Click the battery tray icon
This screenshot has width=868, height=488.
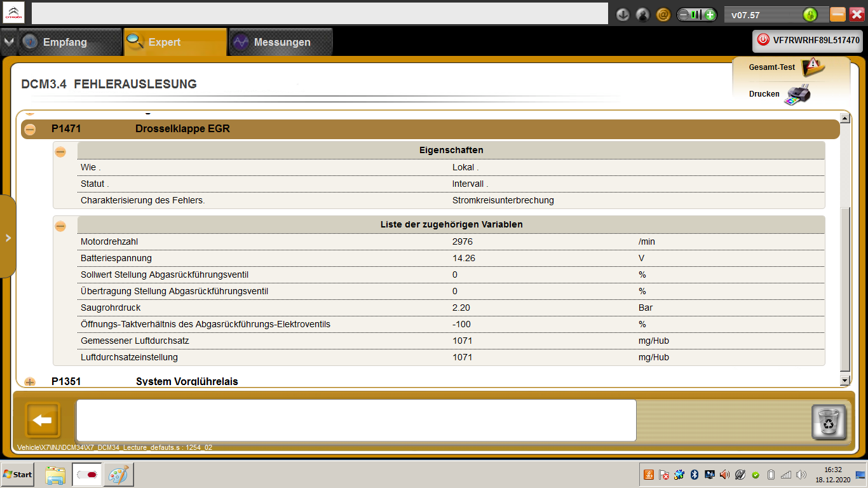point(771,475)
